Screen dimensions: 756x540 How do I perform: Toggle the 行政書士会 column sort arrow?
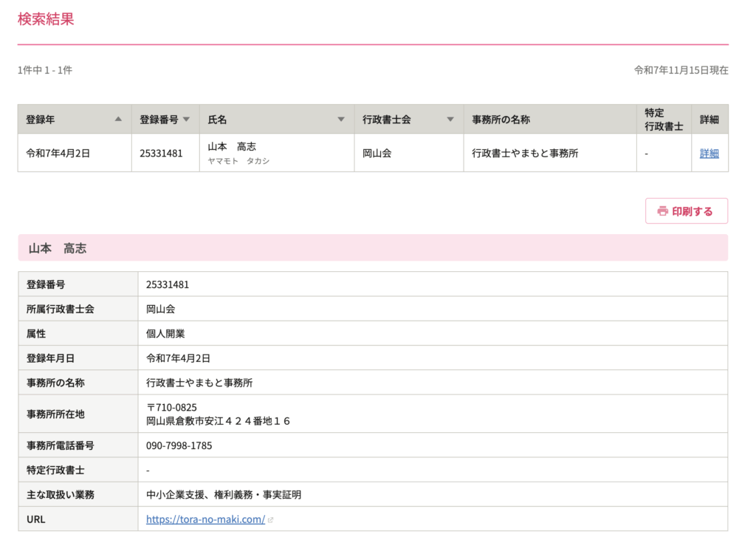click(x=450, y=119)
